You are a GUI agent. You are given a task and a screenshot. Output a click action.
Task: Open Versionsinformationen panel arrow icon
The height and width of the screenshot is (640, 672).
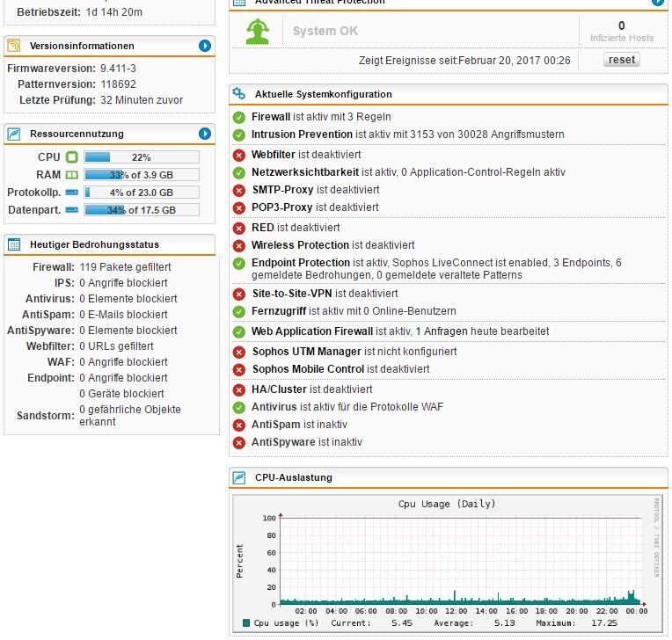tap(205, 46)
